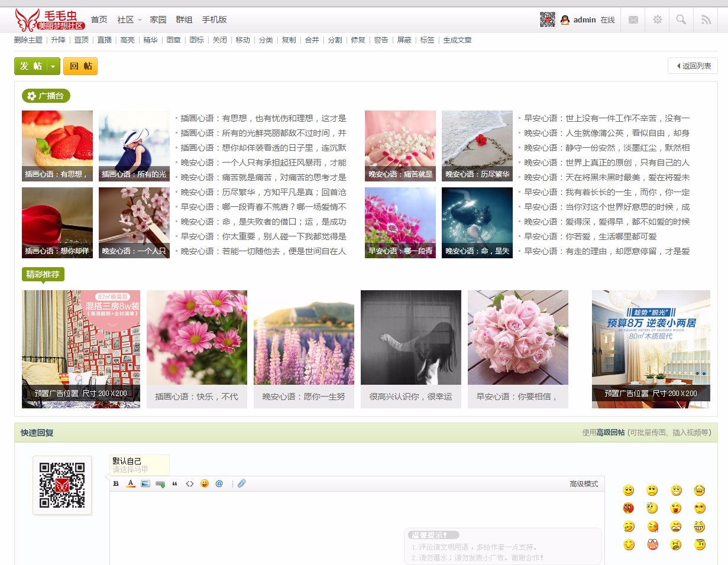This screenshot has height=565, width=728.
Task: Click the 返回列表 button
Action: click(x=693, y=66)
